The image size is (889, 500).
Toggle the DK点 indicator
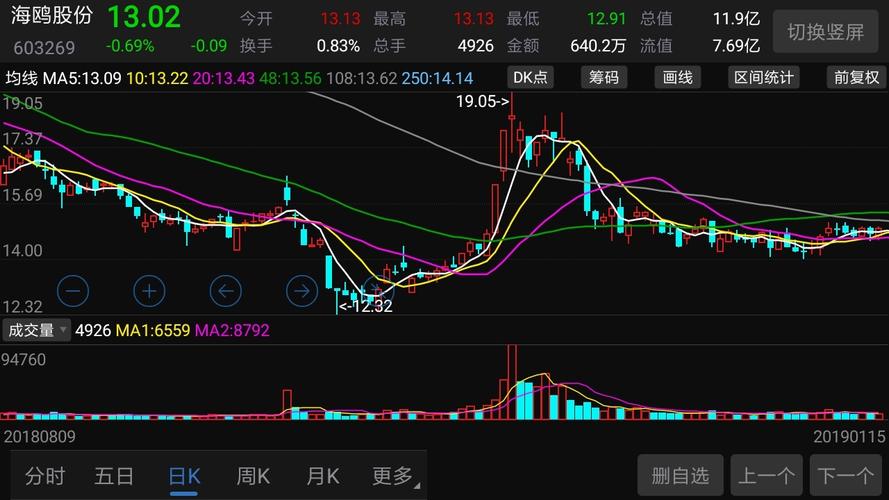(x=530, y=78)
